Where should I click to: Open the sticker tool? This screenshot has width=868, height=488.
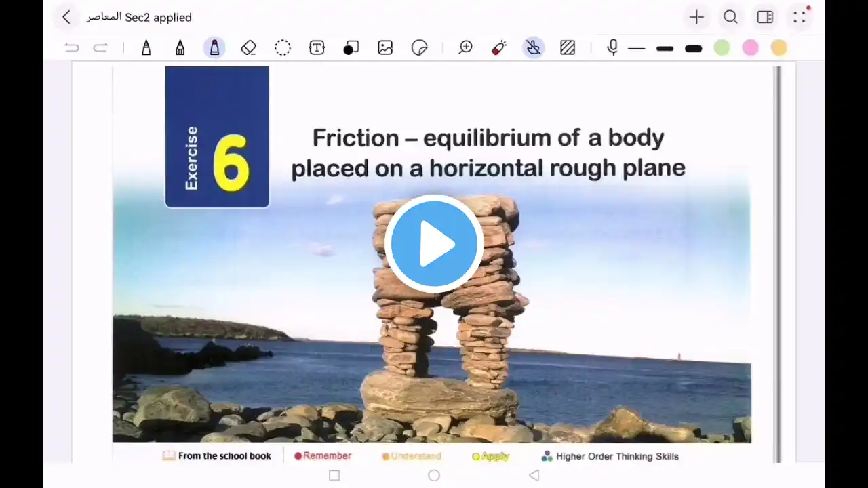[420, 47]
